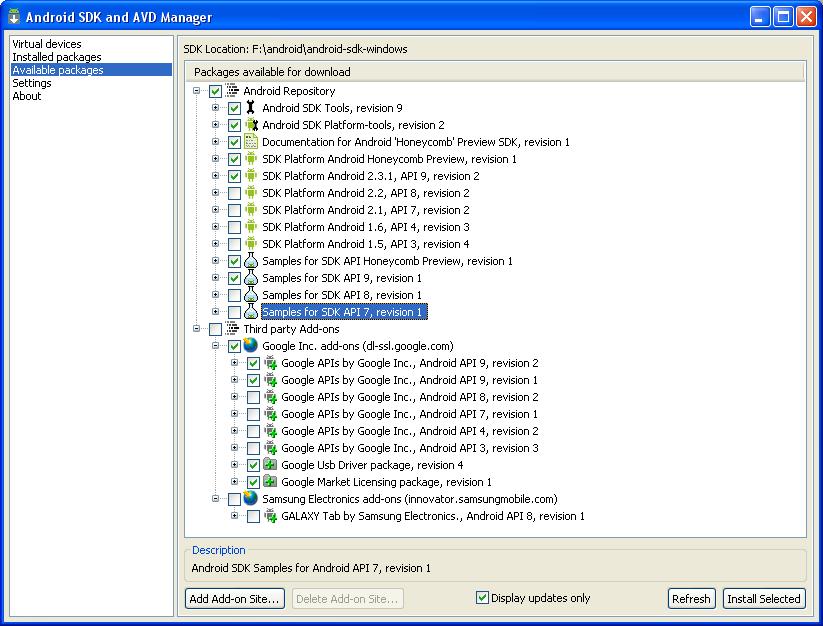Click the wrench icon for Android SDK Tools
This screenshot has height=626, width=823.
point(251,108)
